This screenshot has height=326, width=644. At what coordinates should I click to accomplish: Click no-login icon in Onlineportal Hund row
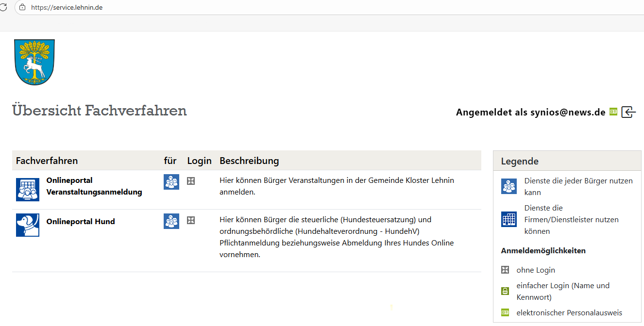[191, 220]
